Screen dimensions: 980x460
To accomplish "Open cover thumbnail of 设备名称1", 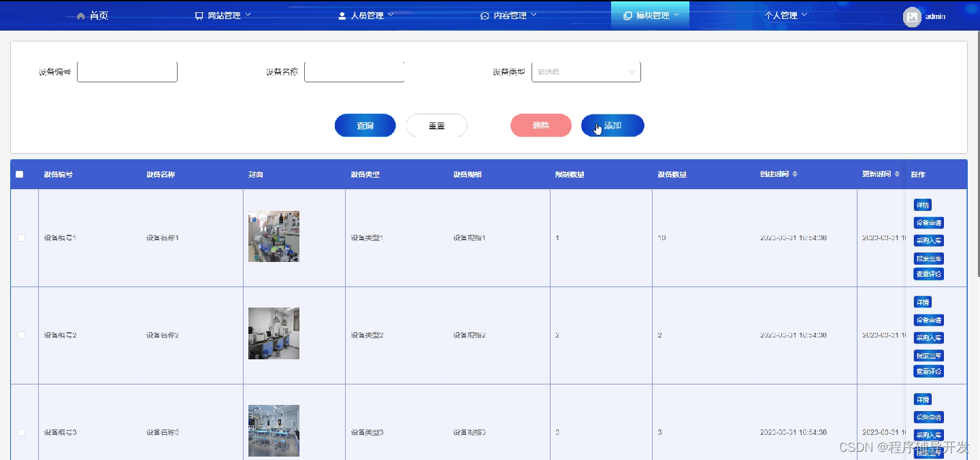I will pos(274,237).
